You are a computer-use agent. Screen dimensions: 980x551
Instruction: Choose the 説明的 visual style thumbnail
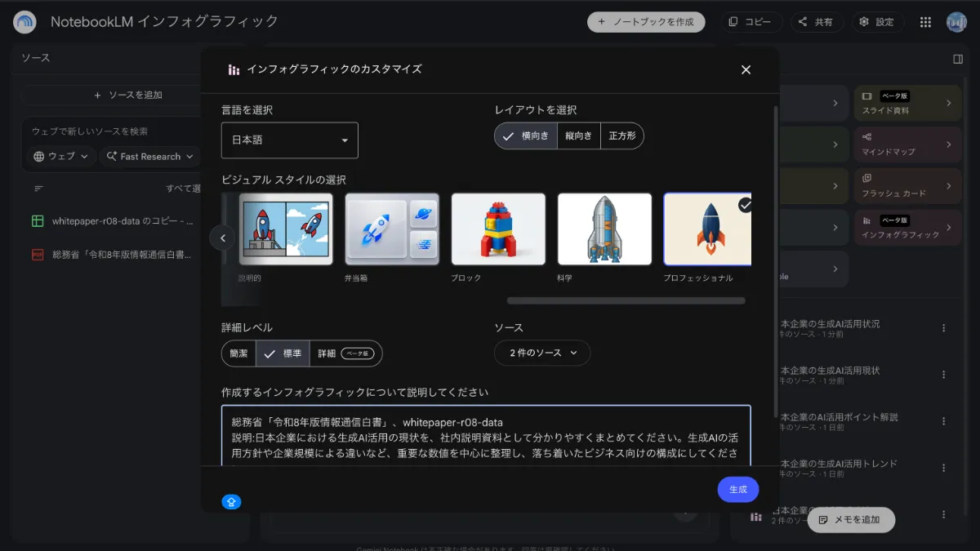click(x=286, y=229)
